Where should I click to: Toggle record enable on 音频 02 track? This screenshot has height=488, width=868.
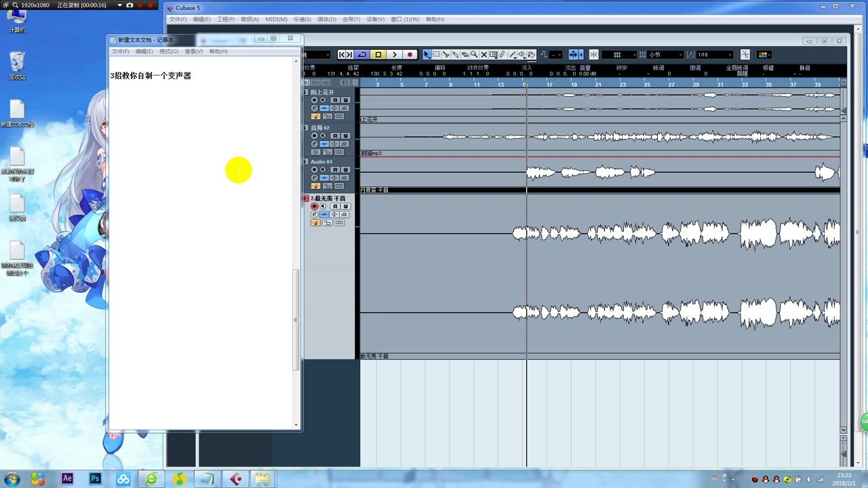click(x=315, y=136)
